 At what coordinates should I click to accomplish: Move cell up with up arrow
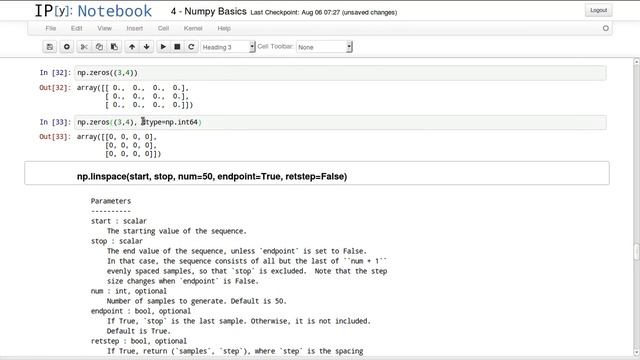pos(132,47)
